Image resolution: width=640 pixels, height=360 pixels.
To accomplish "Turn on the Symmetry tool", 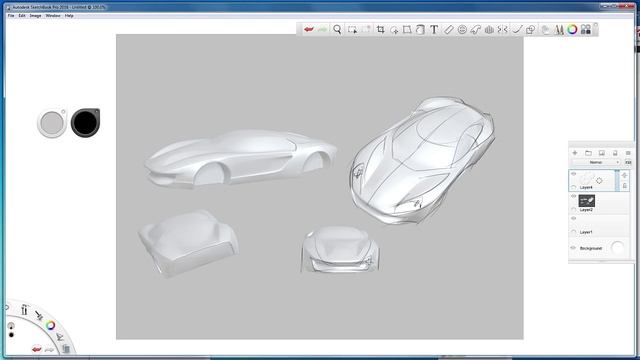I will pyautogui.click(x=503, y=29).
